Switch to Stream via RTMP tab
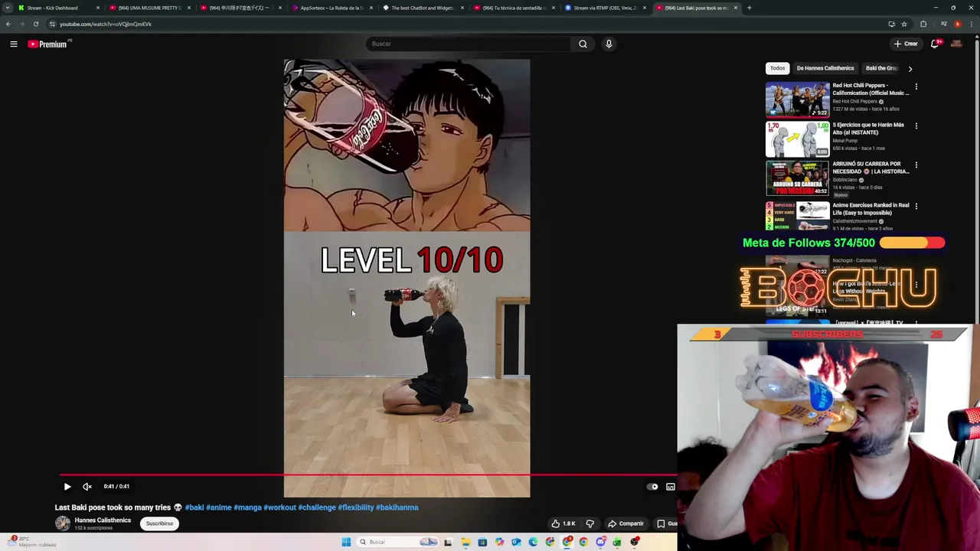This screenshot has height=551, width=980. (x=604, y=8)
